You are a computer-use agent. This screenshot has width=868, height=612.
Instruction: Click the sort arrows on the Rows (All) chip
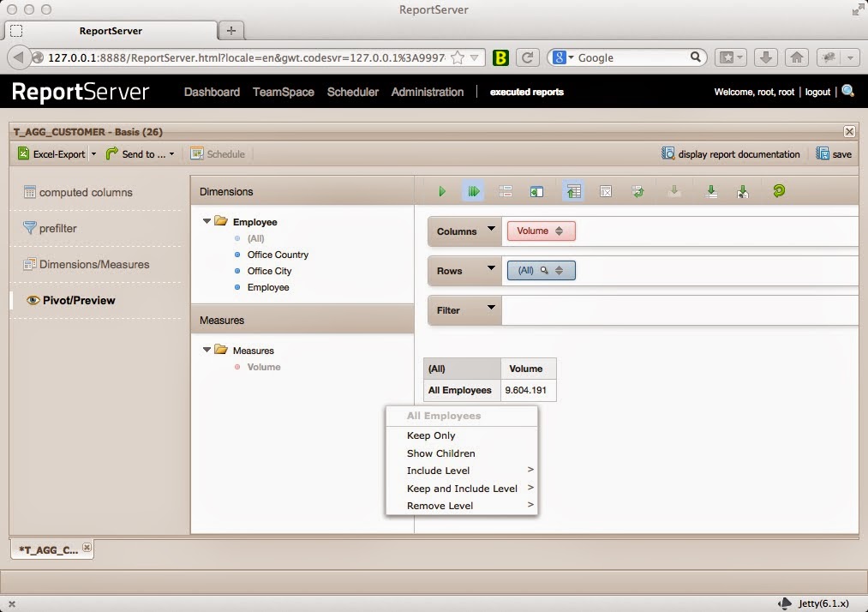coord(560,270)
